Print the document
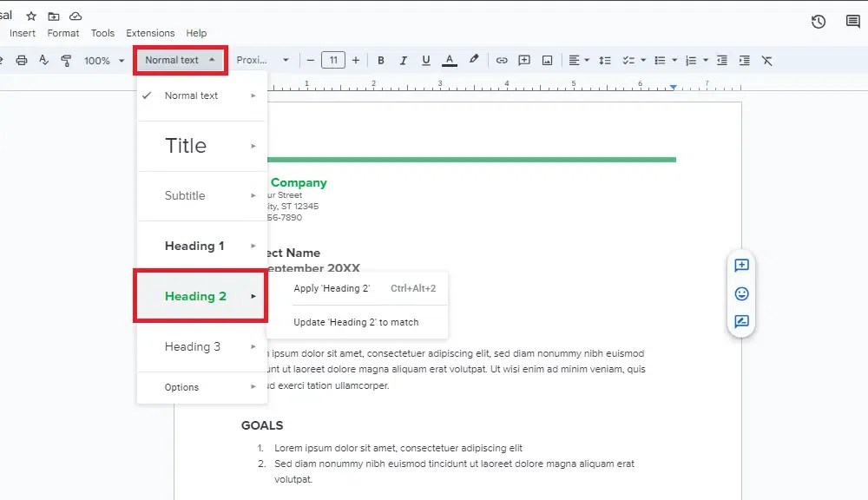The width and height of the screenshot is (868, 500). pyautogui.click(x=23, y=60)
